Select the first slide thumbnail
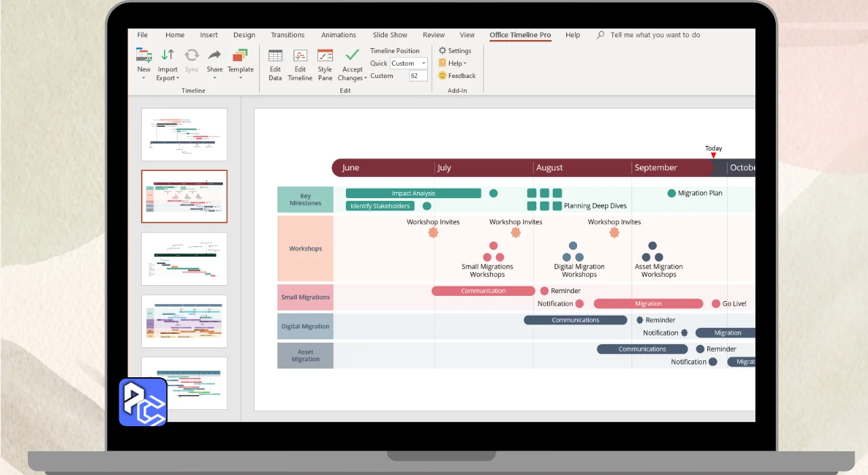 tap(184, 134)
